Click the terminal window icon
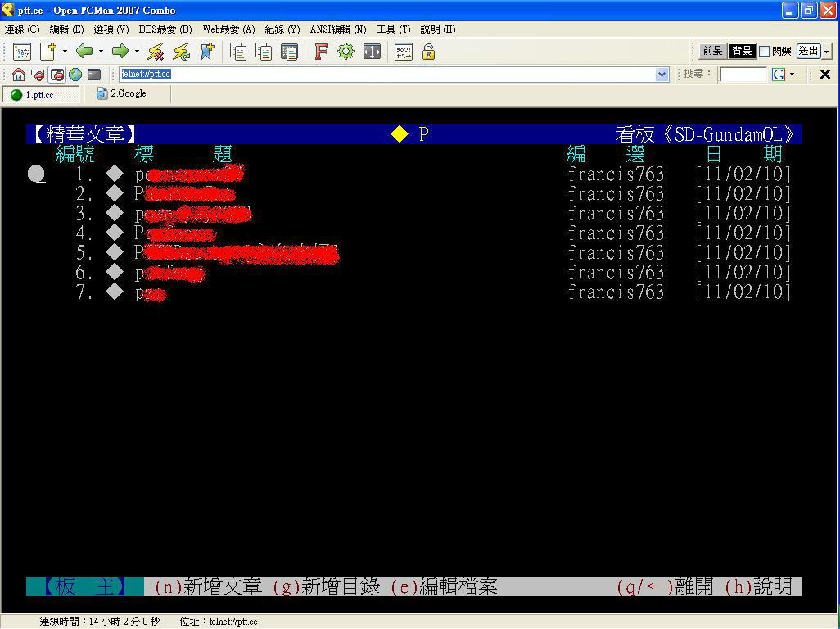840x629 pixels. pyautogui.click(x=94, y=75)
